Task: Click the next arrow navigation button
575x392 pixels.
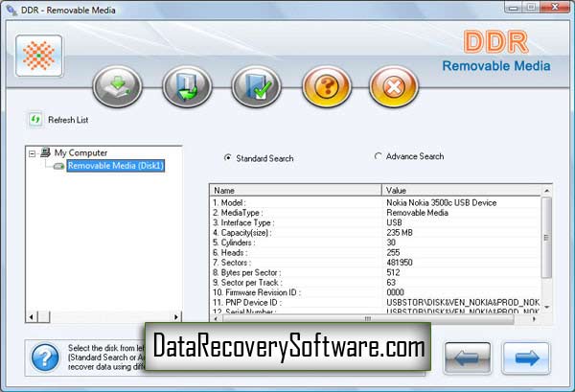Action: pyautogui.click(x=526, y=358)
